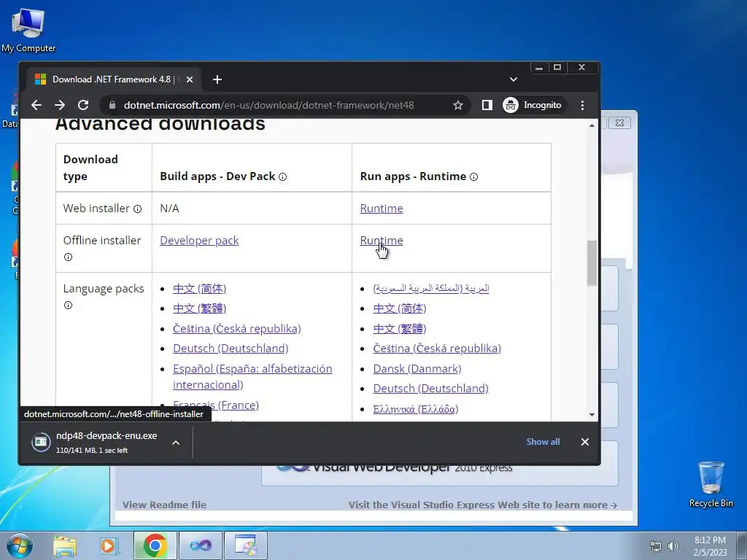Select the "Download type" header cell
Screen dimensions: 747x560
pos(104,168)
